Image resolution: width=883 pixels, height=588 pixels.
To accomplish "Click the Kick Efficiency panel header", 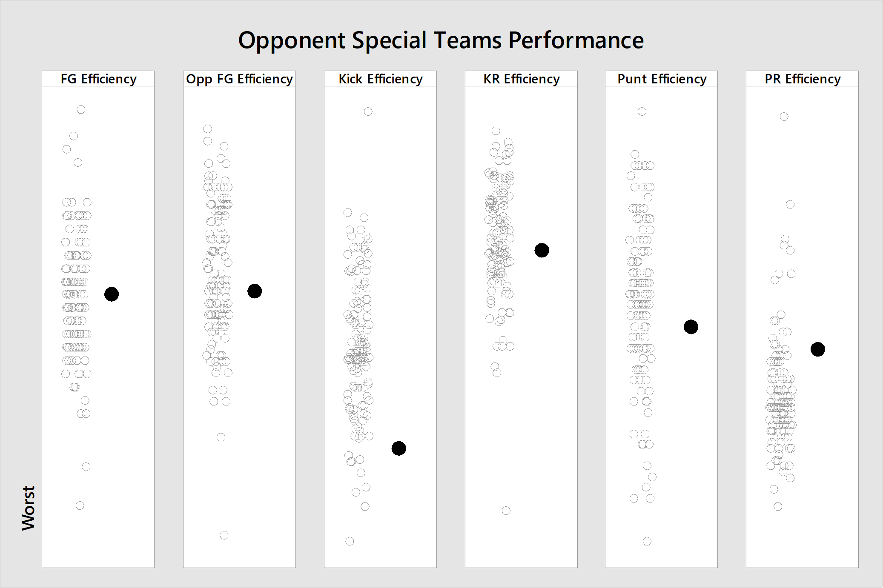I will [381, 79].
